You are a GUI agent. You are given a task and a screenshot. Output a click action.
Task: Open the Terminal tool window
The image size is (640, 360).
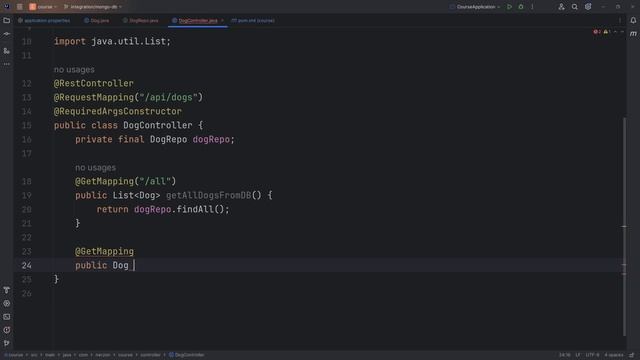(7, 317)
